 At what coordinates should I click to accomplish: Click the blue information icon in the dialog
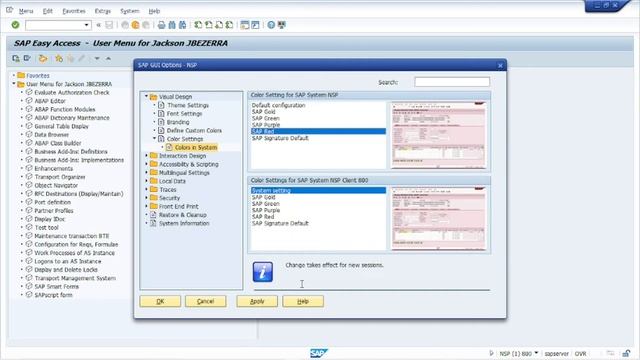coord(262,272)
